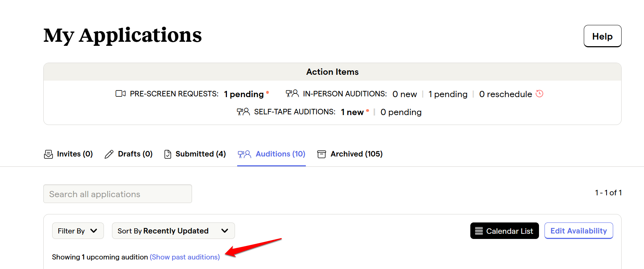Click the Calendar List icon
The width and height of the screenshot is (644, 269).
click(x=479, y=231)
